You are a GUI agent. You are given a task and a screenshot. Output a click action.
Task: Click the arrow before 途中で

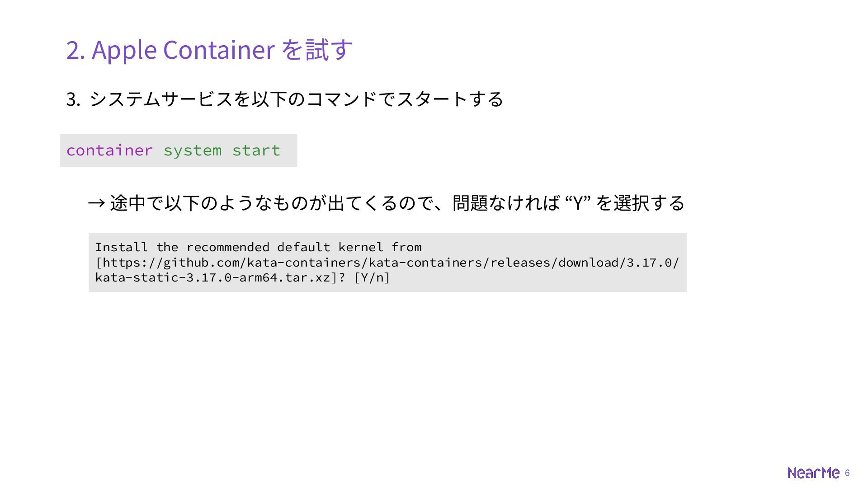click(96, 203)
